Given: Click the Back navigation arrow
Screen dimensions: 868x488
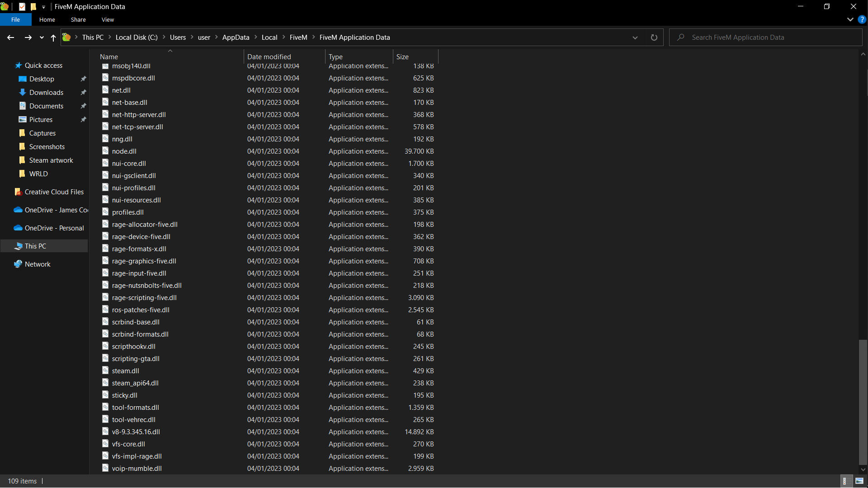Looking at the screenshot, I should click(11, 38).
